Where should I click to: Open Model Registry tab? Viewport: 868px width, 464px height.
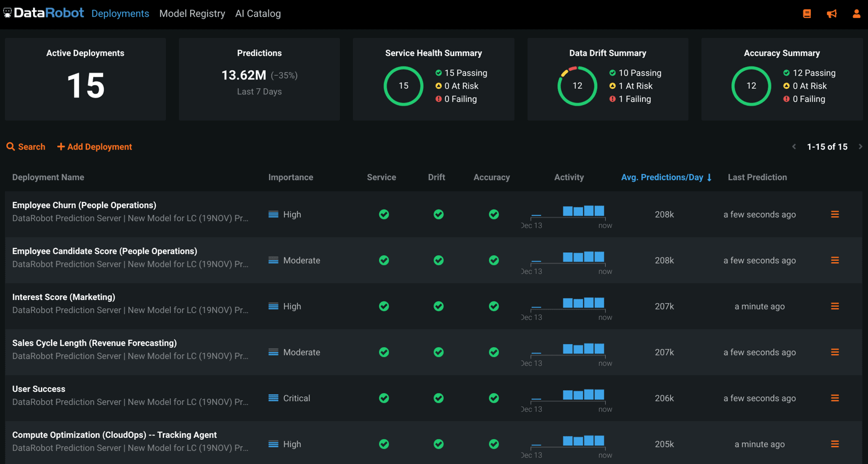[x=192, y=14]
